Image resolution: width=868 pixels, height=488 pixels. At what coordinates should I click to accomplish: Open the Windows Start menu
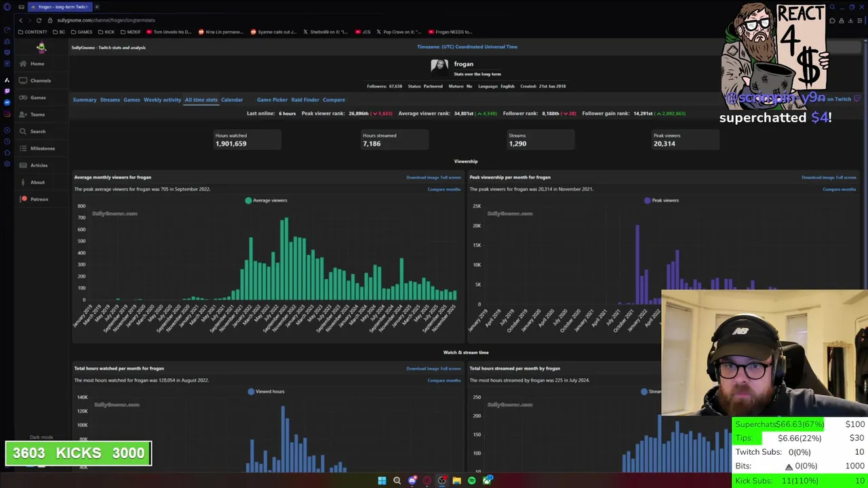pos(382,481)
